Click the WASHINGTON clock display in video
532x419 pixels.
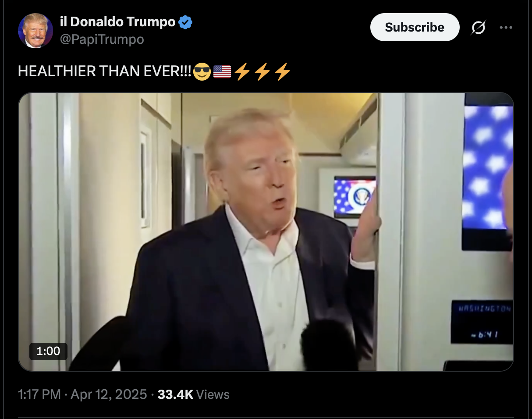482,322
